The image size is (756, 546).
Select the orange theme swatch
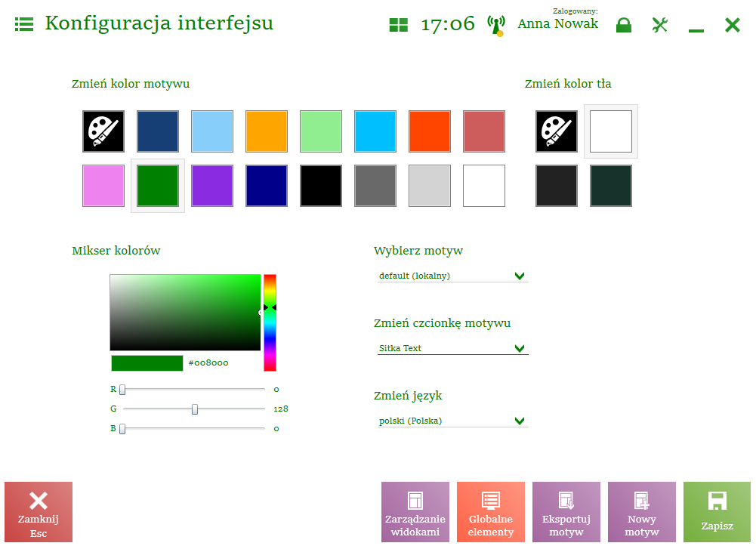point(267,131)
